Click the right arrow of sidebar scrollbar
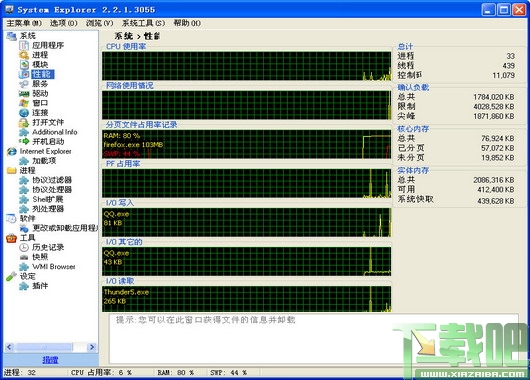Image resolution: width=530 pixels, height=380 pixels. [x=92, y=347]
